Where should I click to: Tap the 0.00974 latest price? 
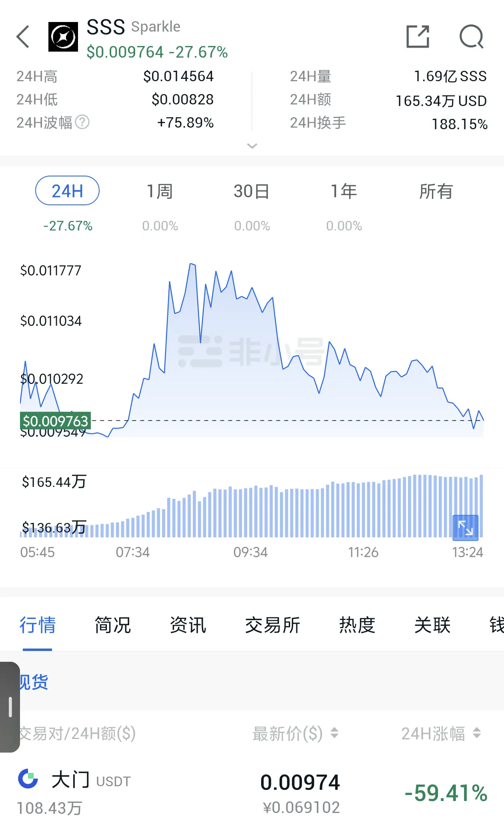click(300, 783)
